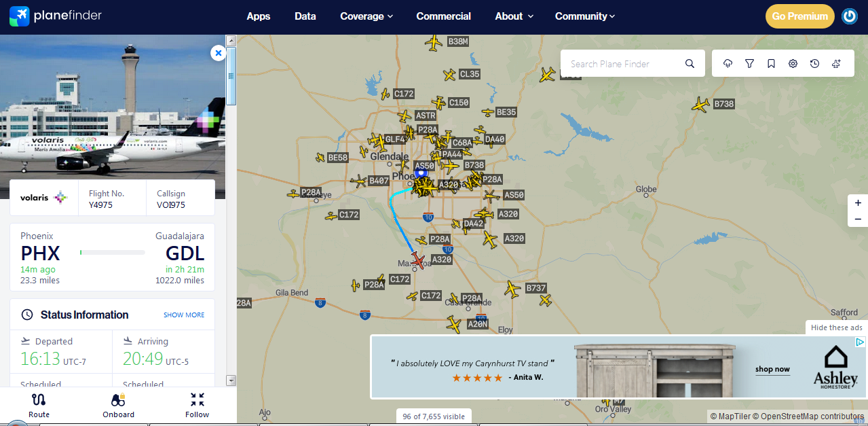The image size is (868, 426).
Task: Zoom in the map with plus button
Action: point(858,202)
